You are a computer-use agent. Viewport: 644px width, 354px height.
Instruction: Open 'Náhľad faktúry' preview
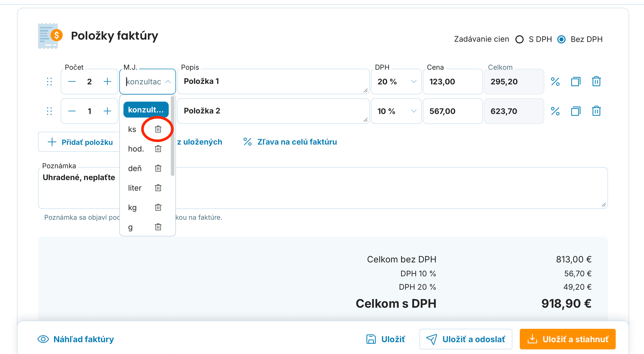tap(76, 339)
